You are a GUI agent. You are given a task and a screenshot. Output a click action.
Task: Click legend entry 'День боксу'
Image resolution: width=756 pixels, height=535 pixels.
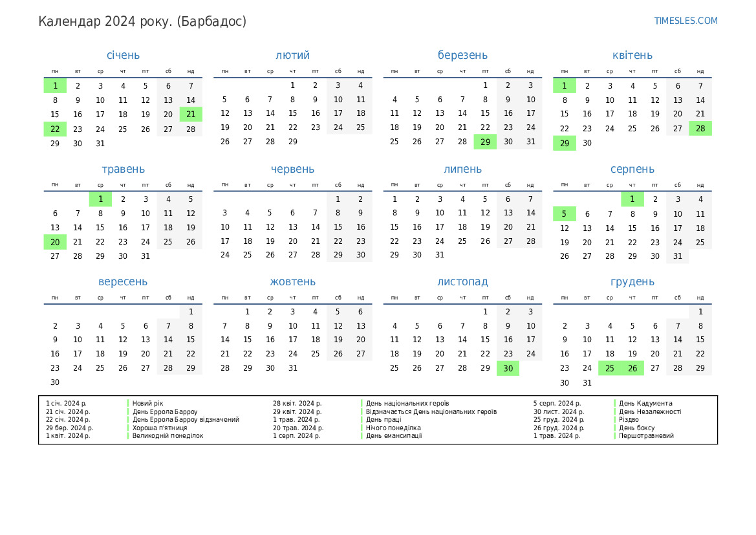point(636,428)
